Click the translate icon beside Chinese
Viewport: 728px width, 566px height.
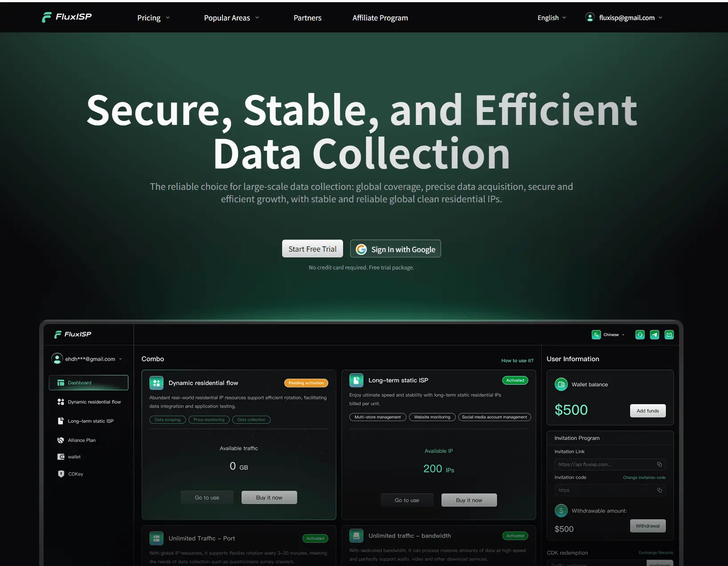point(596,335)
